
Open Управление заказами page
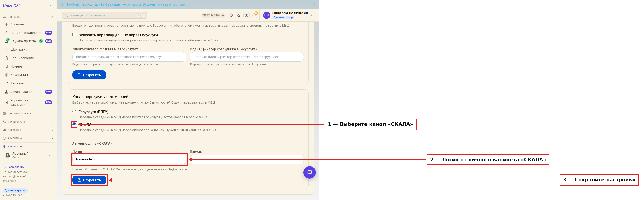[28, 102]
